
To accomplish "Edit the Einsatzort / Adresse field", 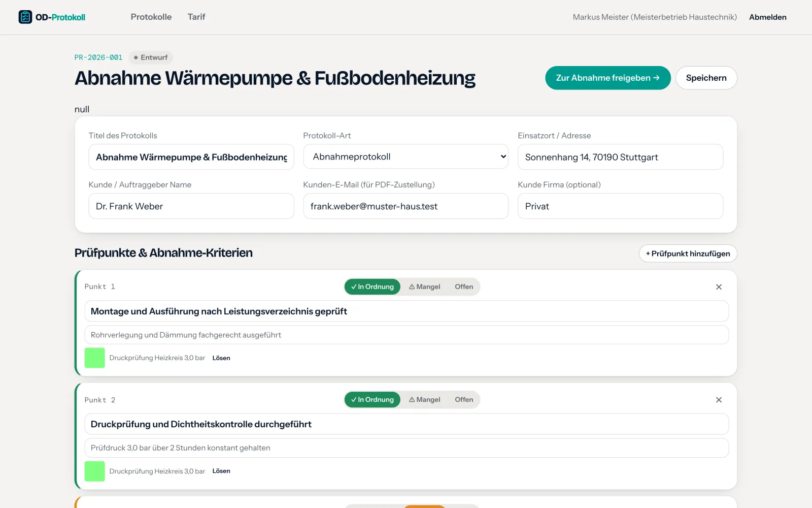I will click(x=620, y=157).
